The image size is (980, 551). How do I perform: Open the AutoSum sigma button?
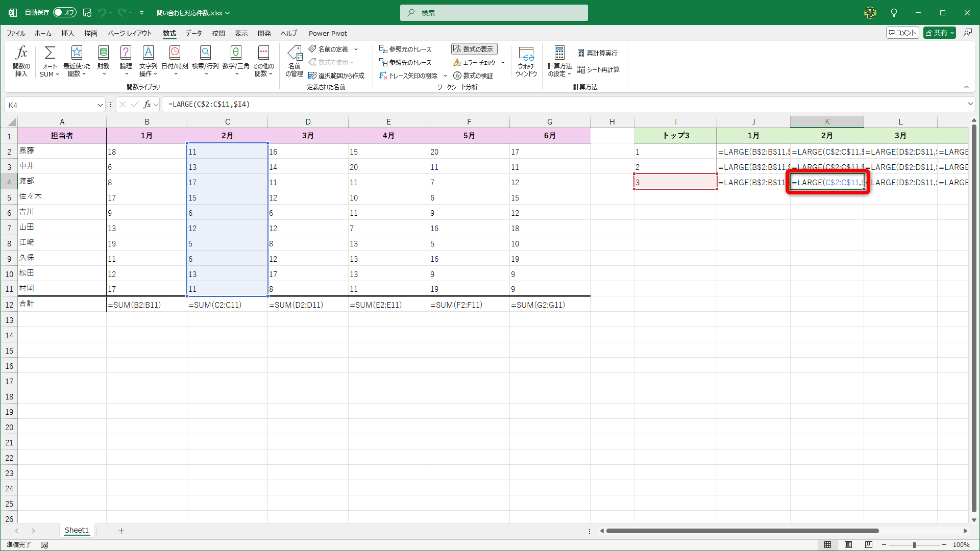tap(50, 53)
